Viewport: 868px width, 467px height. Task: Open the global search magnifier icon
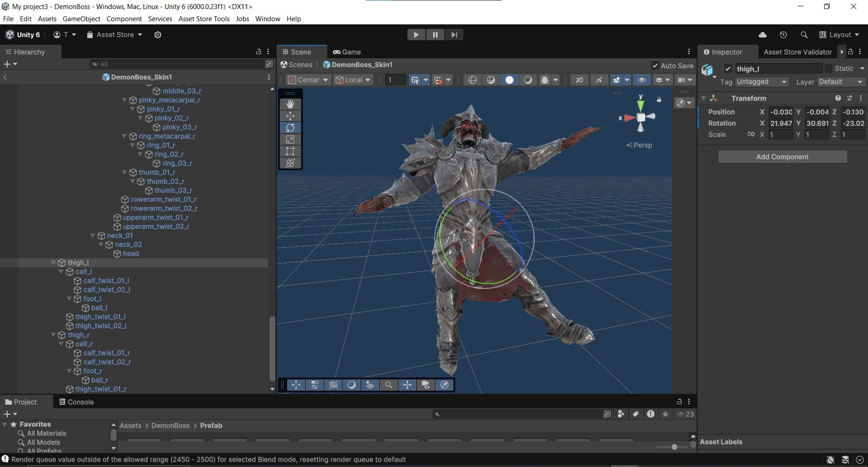coord(804,35)
